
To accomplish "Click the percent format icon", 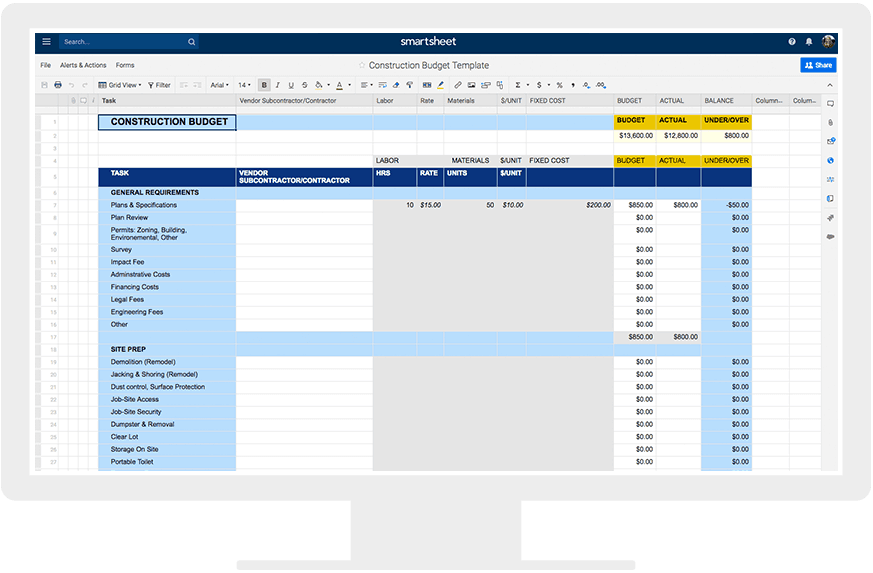I will tap(559, 85).
